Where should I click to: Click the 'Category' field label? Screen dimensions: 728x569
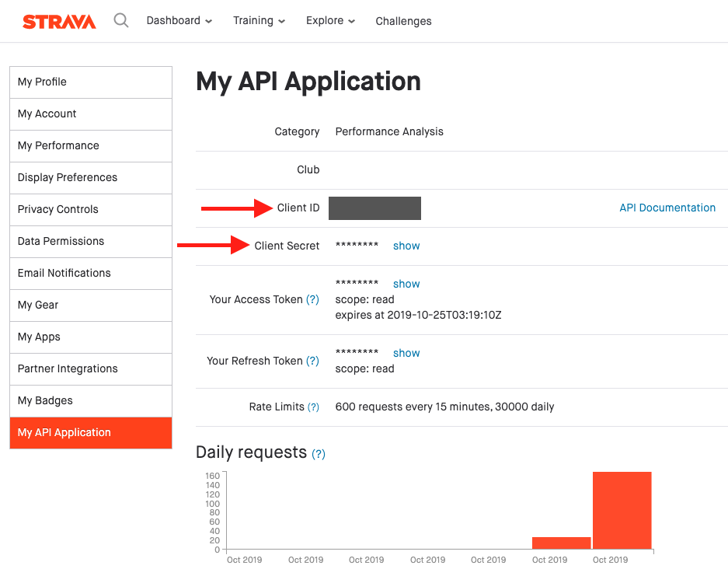pyautogui.click(x=297, y=132)
